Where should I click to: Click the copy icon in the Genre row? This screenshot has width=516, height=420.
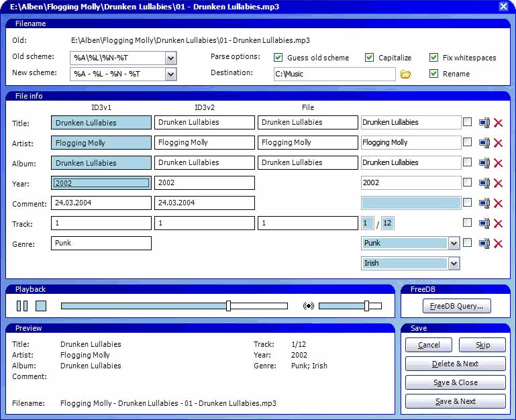[484, 244]
